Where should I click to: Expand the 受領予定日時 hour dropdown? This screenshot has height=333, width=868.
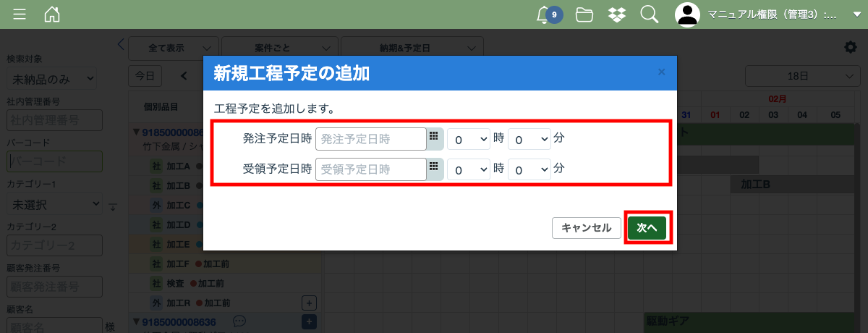468,169
